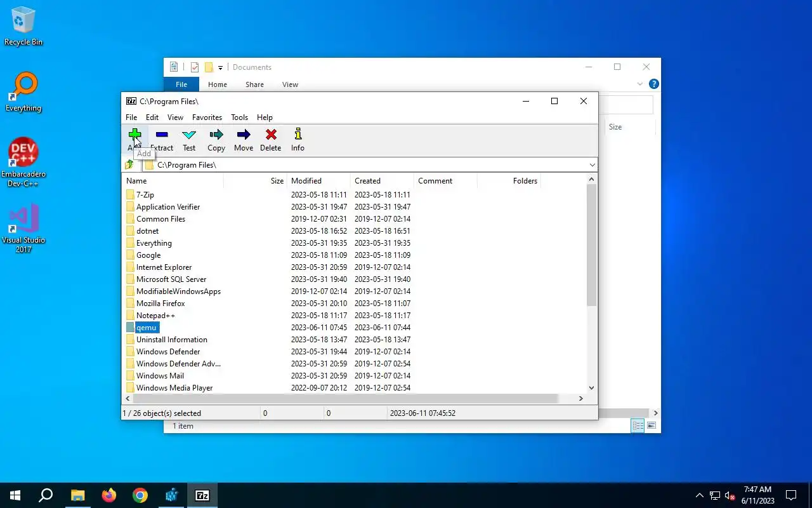Open taskbar search

[46, 495]
